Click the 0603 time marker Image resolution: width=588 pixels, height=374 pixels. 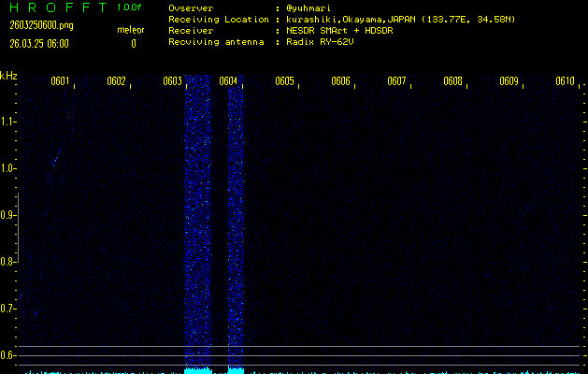(x=173, y=81)
